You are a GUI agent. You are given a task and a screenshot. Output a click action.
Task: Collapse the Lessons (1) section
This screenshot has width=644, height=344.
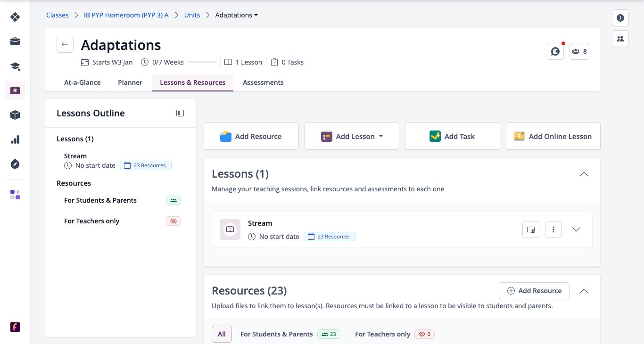click(584, 174)
